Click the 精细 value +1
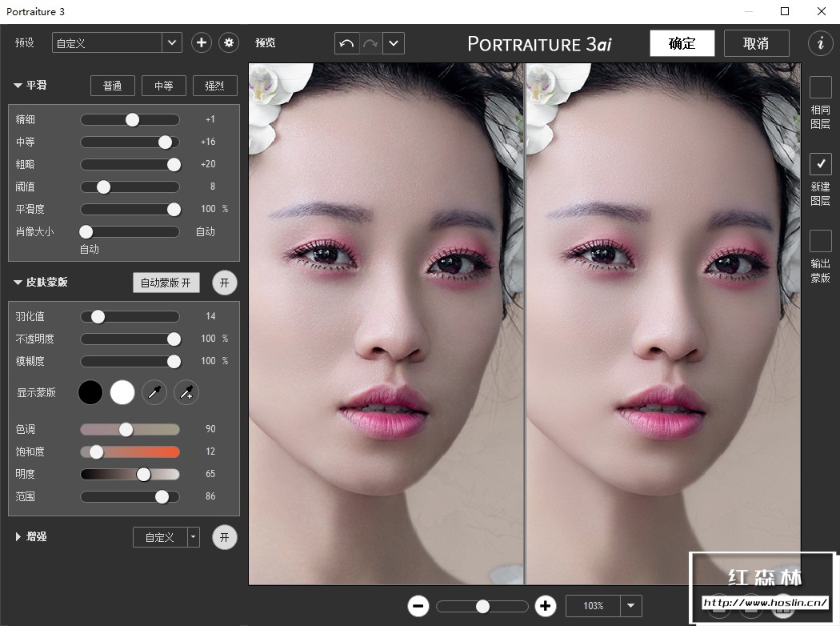840x626 pixels. click(210, 119)
